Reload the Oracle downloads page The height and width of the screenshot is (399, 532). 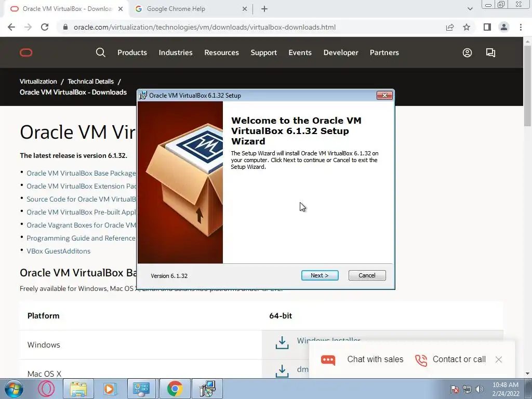click(45, 27)
